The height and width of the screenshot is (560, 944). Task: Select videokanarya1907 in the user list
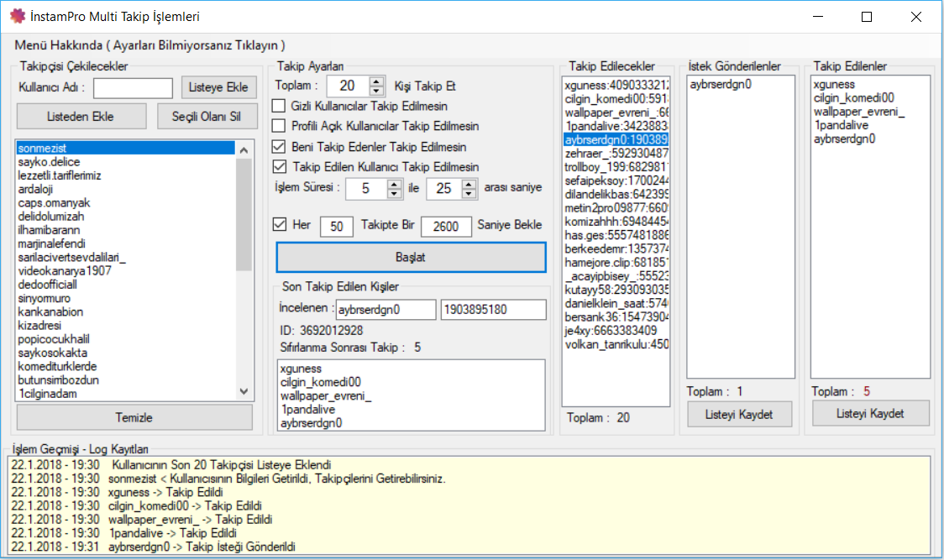point(125,271)
